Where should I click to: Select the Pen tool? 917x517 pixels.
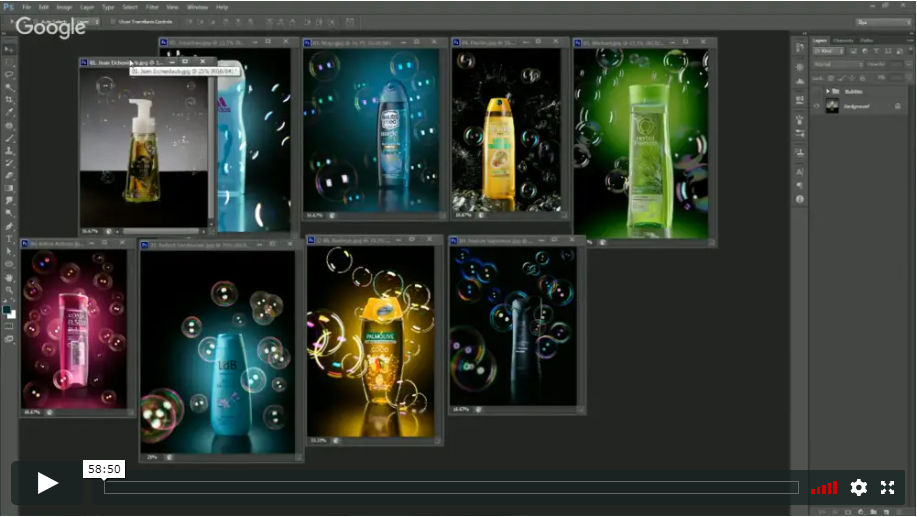9,226
